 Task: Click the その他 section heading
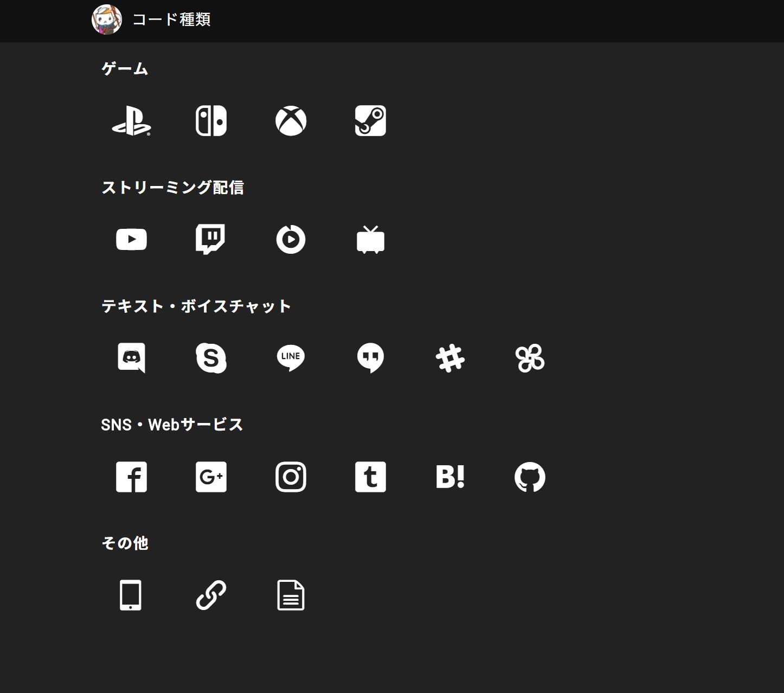(125, 543)
